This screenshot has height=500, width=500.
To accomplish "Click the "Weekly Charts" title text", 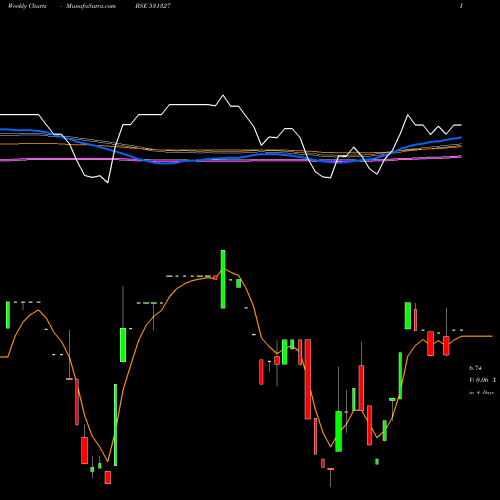I will tap(27, 6).
